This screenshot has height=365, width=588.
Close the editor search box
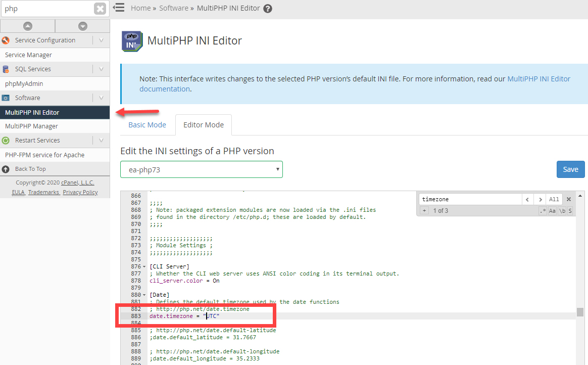click(569, 199)
